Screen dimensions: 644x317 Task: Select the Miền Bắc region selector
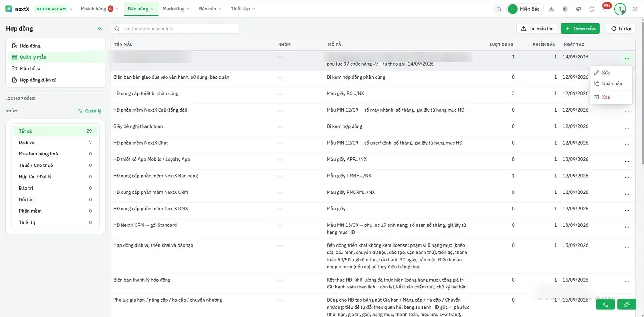pos(525,9)
